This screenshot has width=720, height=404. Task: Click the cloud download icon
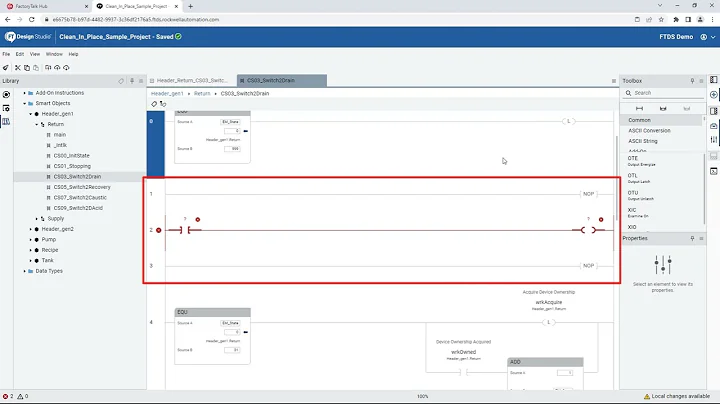click(66, 67)
